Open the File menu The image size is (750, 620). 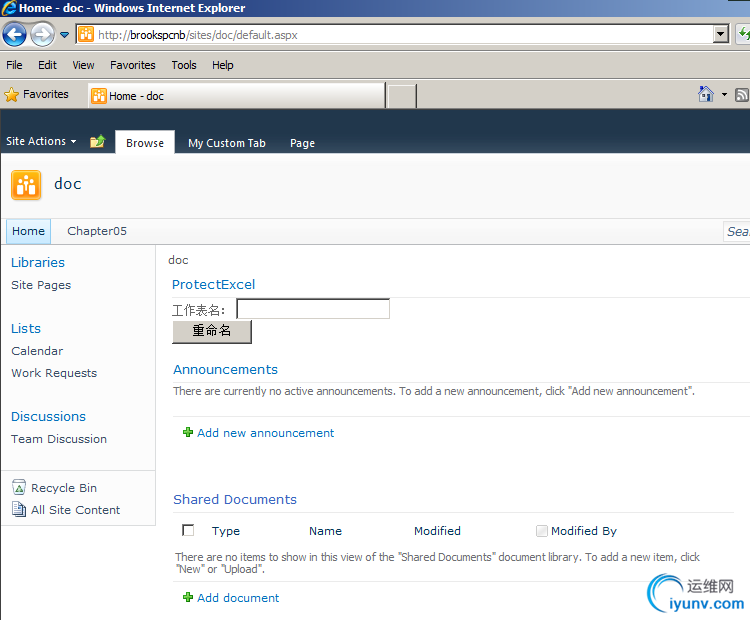(x=14, y=65)
